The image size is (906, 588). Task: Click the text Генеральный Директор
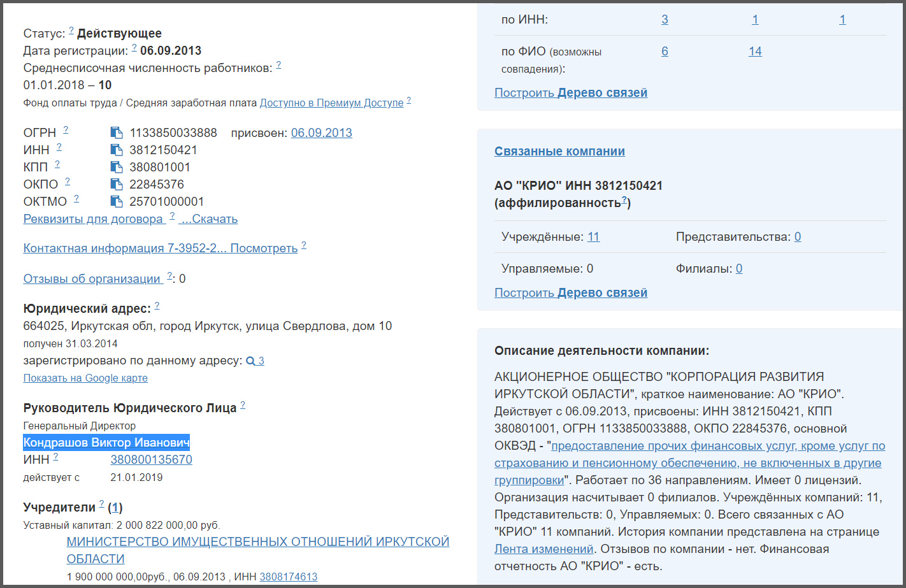tap(80, 426)
